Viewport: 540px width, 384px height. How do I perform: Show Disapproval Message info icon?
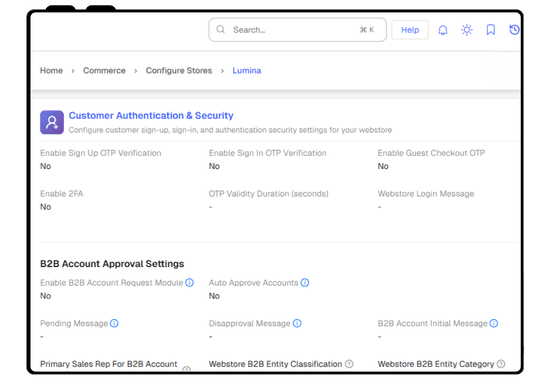point(297,323)
